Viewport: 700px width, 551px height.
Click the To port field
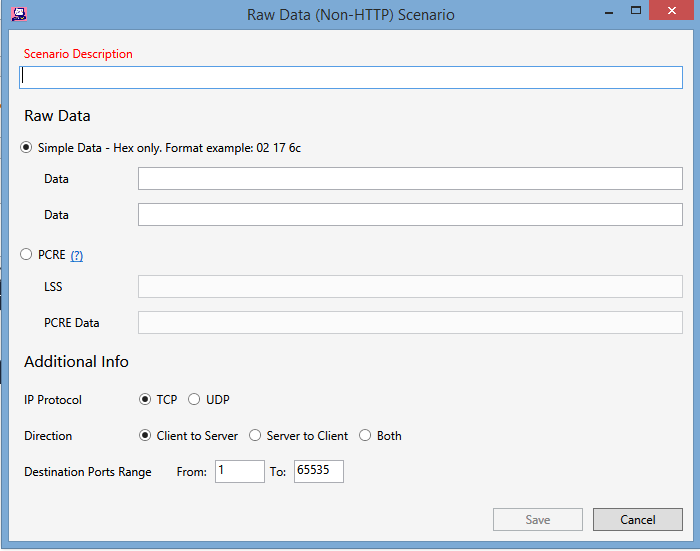click(x=319, y=472)
